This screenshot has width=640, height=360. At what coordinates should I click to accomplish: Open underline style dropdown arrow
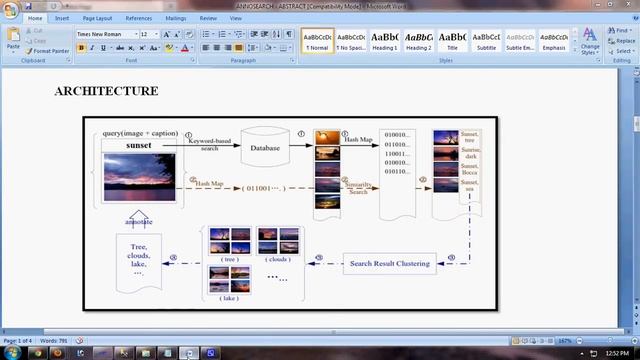pos(111,48)
